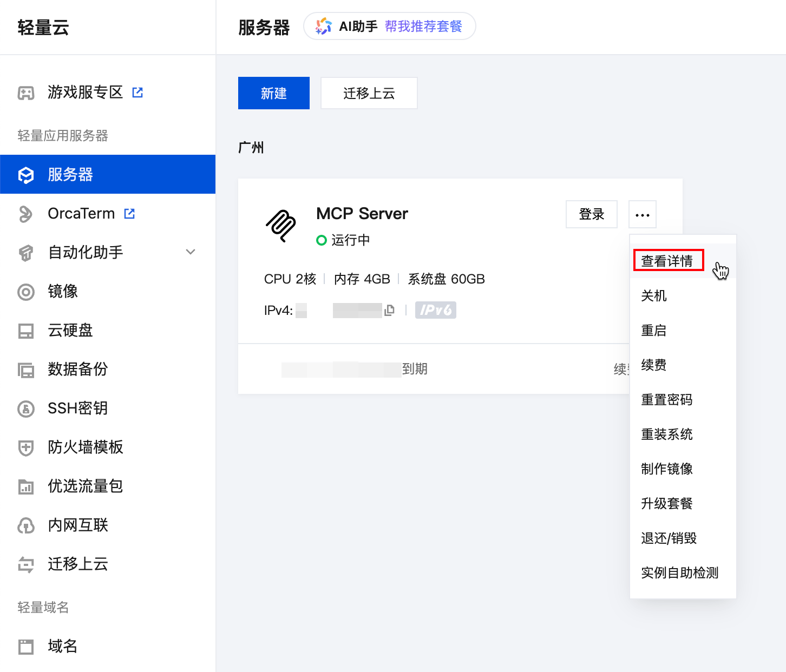The image size is (786, 672).
Task: Select 关机 from the dropdown menu
Action: click(x=683, y=295)
